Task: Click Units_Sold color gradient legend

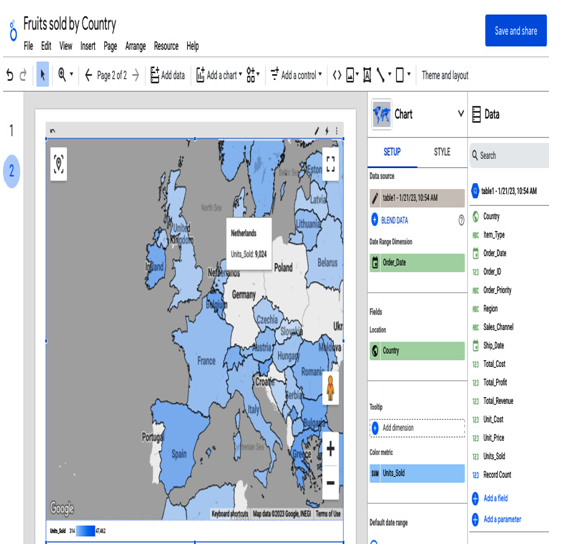Action: (x=85, y=531)
